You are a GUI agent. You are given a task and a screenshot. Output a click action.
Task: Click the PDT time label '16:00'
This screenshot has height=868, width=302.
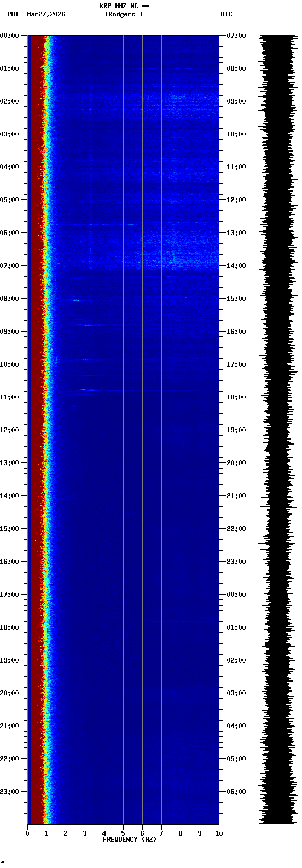pyautogui.click(x=9, y=562)
